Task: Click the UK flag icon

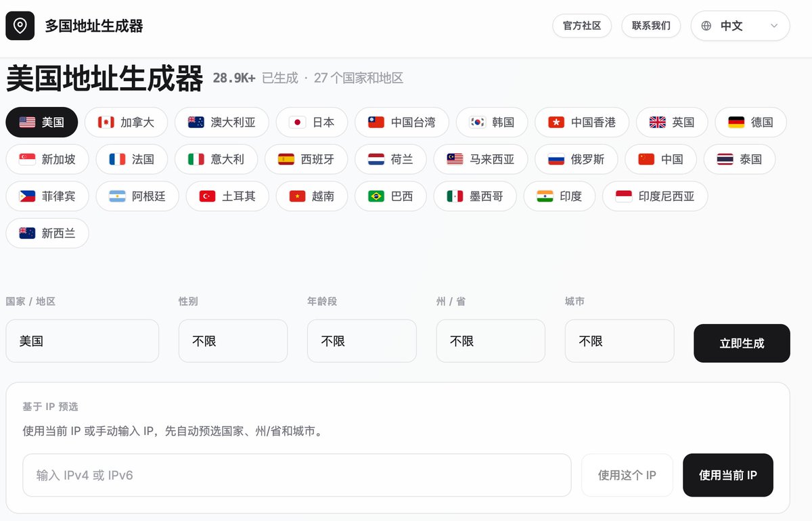Action: pos(658,122)
